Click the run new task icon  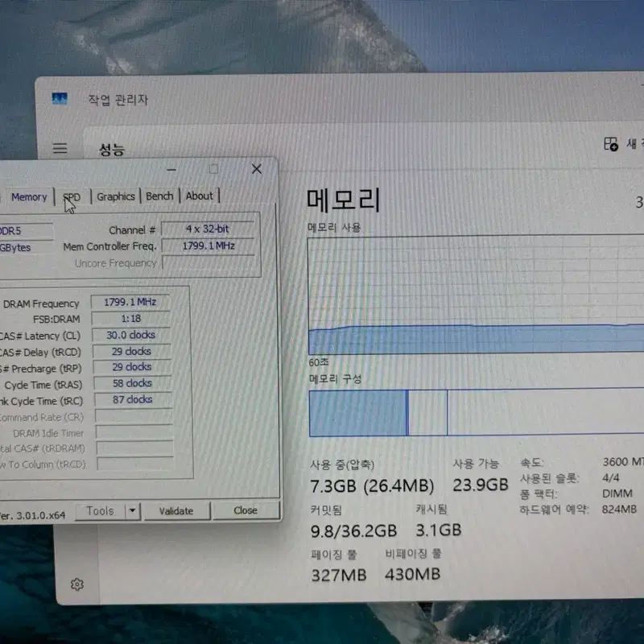(x=611, y=144)
